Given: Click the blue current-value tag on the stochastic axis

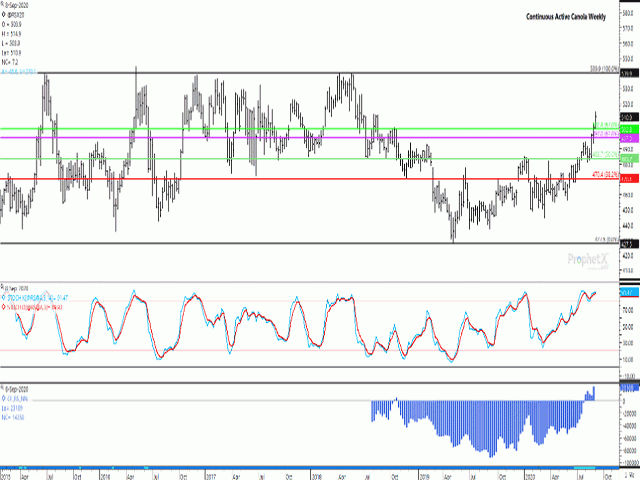Looking at the screenshot, I should tap(629, 292).
